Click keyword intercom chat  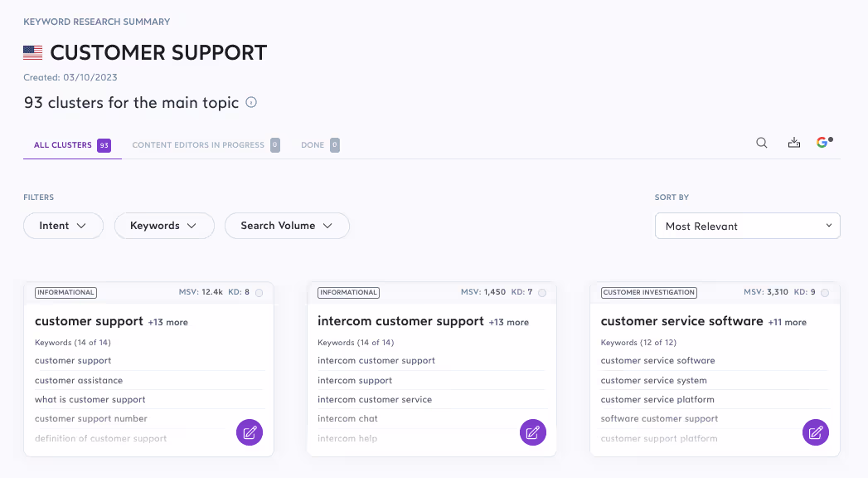point(347,419)
